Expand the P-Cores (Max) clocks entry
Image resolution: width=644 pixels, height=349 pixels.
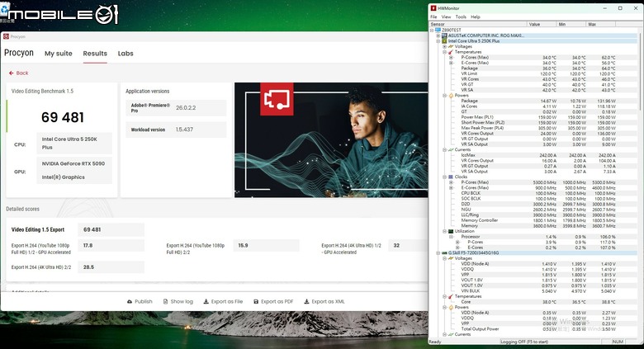click(451, 182)
